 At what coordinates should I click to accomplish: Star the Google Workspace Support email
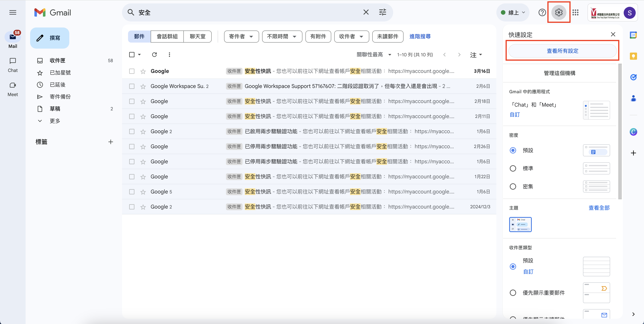point(143,86)
